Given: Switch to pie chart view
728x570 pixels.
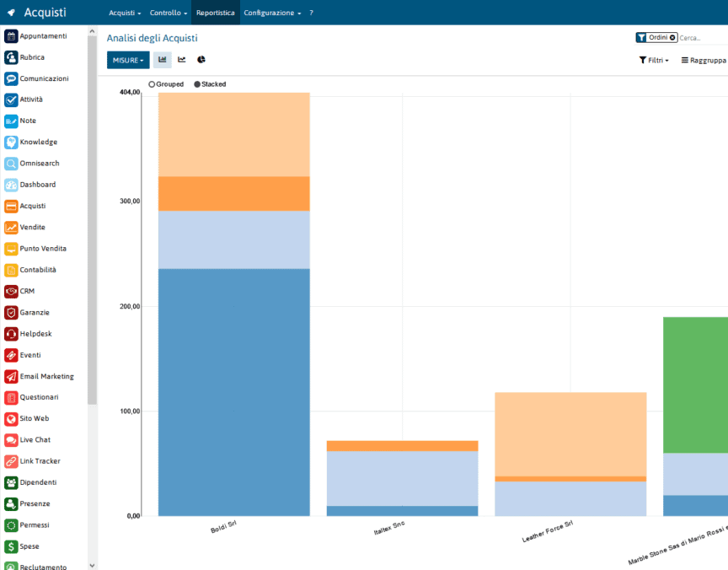Looking at the screenshot, I should click(x=201, y=60).
